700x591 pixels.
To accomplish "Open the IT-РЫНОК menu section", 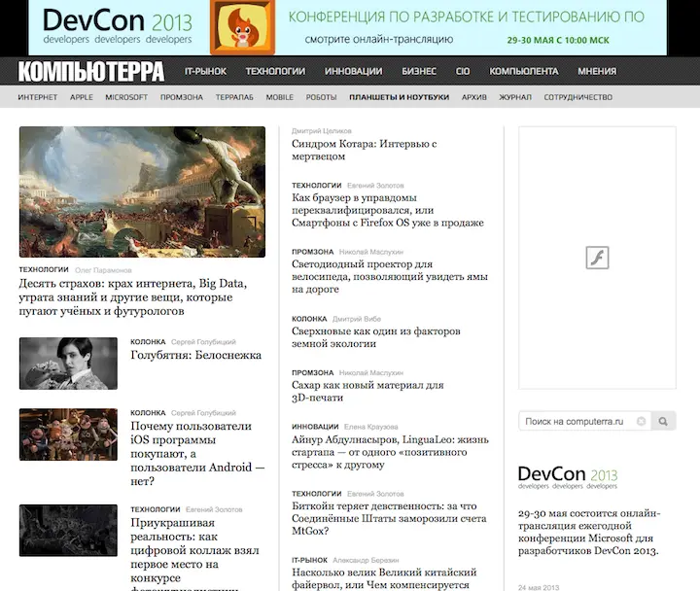I will (x=205, y=71).
